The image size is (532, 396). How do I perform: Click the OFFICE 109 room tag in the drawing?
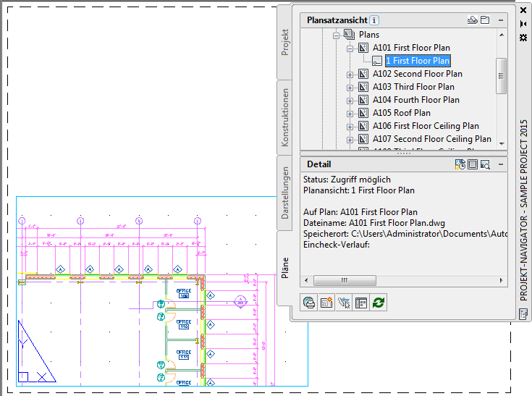coord(184,293)
